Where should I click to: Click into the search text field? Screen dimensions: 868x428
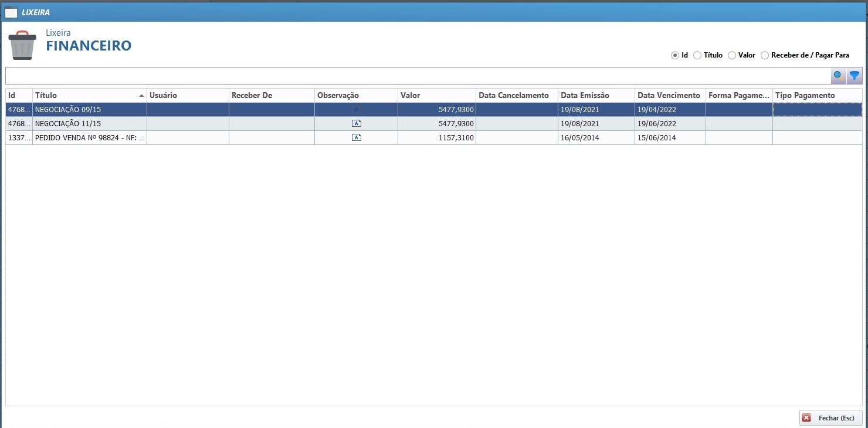point(416,76)
